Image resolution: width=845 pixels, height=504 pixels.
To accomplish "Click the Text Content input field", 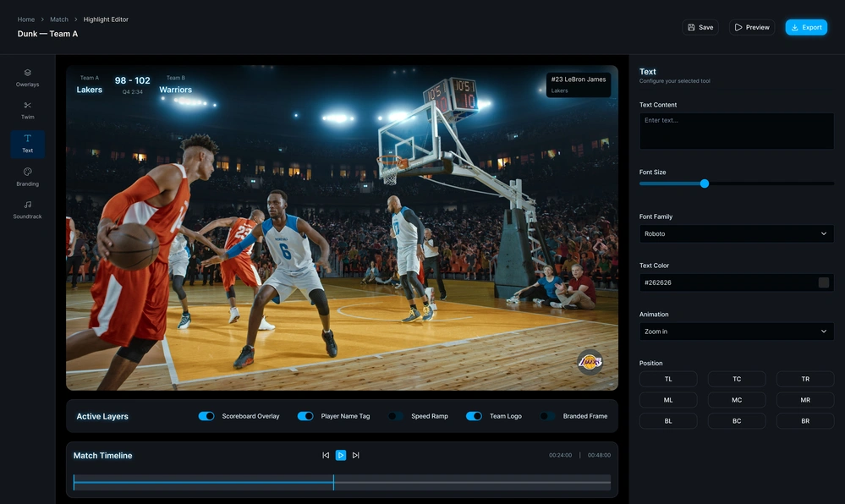I will click(736, 131).
